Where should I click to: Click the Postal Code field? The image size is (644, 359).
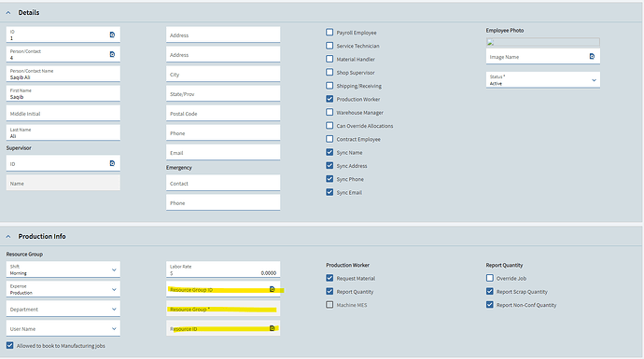click(x=223, y=113)
